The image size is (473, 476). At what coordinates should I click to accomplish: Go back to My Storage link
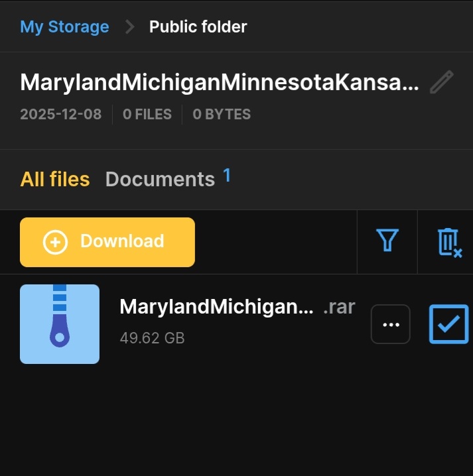coord(64,27)
